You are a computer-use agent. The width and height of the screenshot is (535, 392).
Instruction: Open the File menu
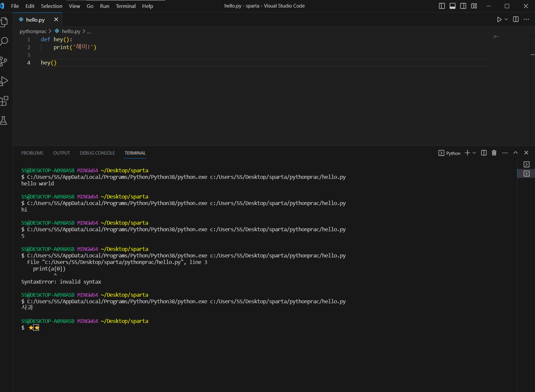15,6
